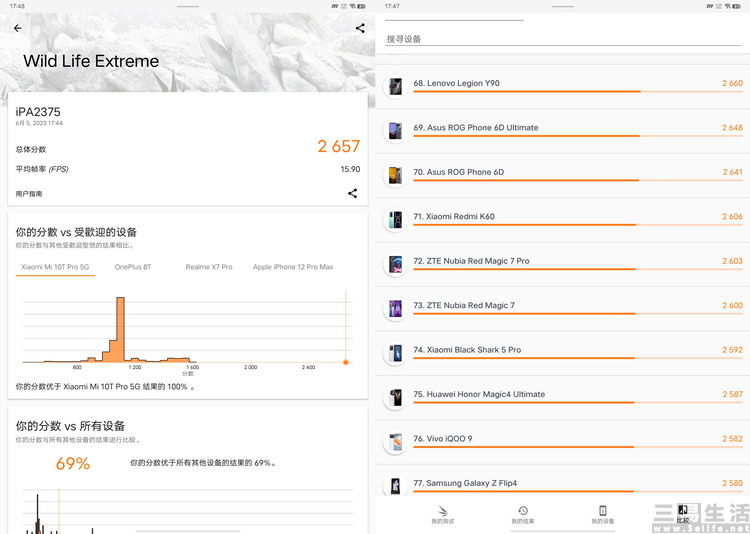
Task: Open the Lenovo Legion Y90 device thumbnail
Action: click(396, 86)
